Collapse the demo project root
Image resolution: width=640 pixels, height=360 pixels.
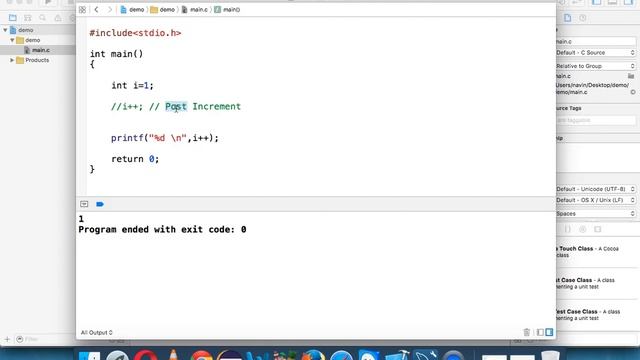5,30
